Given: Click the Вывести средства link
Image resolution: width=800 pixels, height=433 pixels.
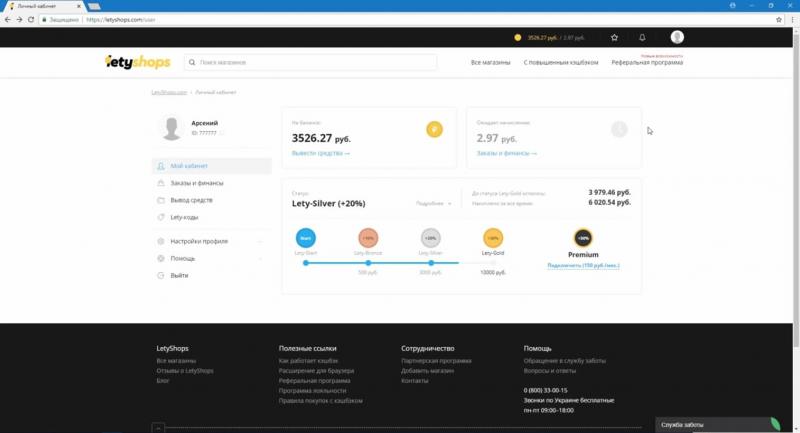Looking at the screenshot, I should pyautogui.click(x=320, y=153).
